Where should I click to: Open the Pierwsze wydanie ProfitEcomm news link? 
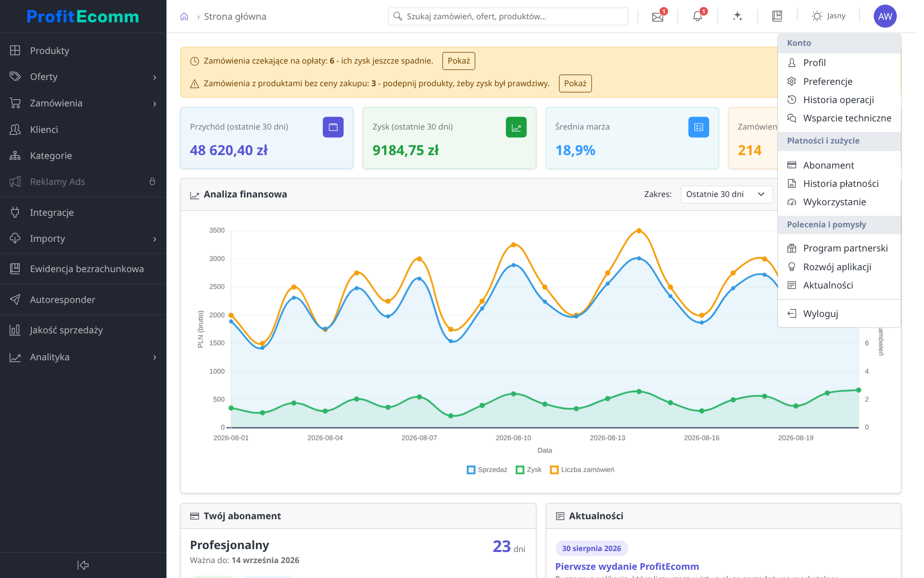pyautogui.click(x=627, y=567)
